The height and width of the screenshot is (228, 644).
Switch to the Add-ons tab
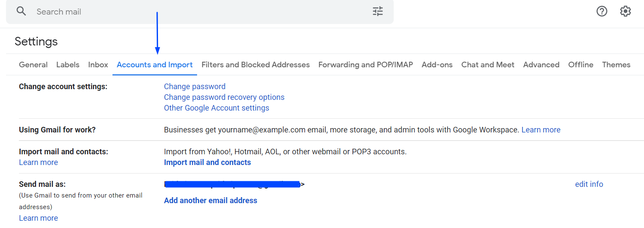[x=437, y=65]
